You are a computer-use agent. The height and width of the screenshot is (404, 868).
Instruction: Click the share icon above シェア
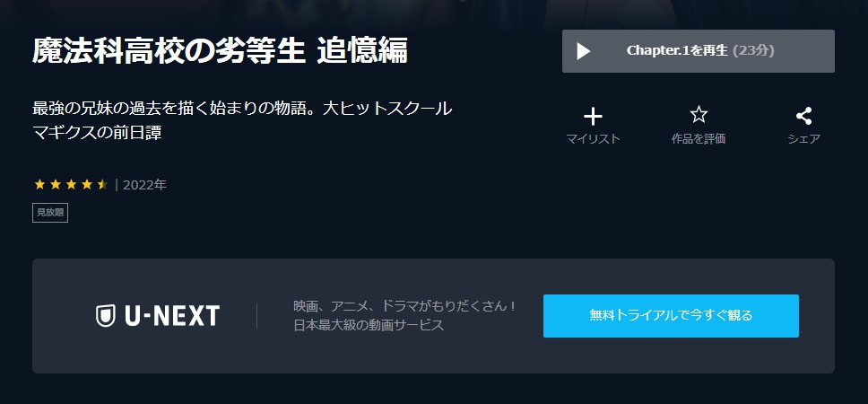[803, 116]
